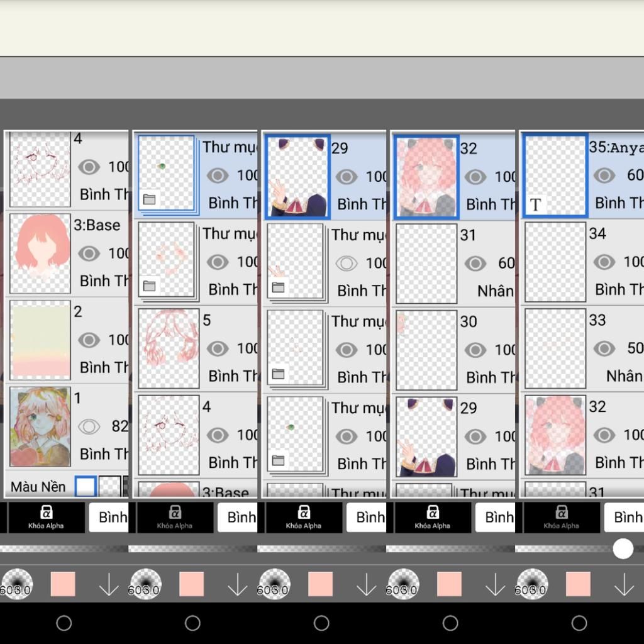644x644 pixels.
Task: Tap Khóa Alpha lock in panel showing layer 5
Action: click(x=175, y=517)
